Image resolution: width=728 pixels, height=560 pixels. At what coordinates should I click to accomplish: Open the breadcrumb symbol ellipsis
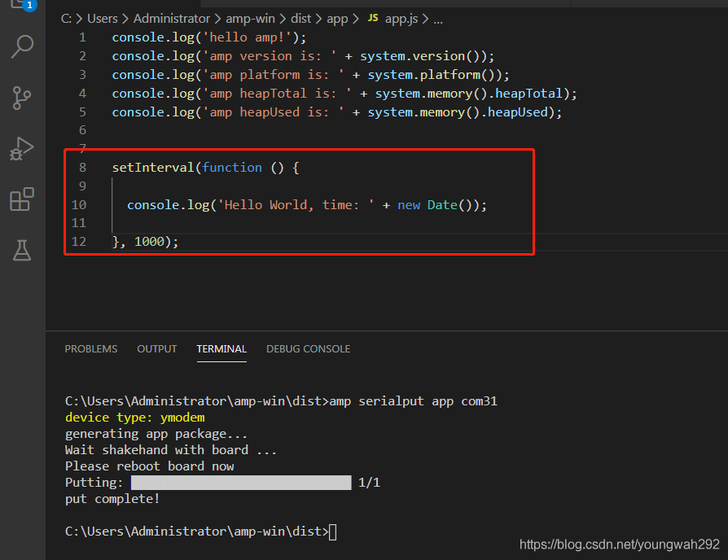click(x=438, y=18)
